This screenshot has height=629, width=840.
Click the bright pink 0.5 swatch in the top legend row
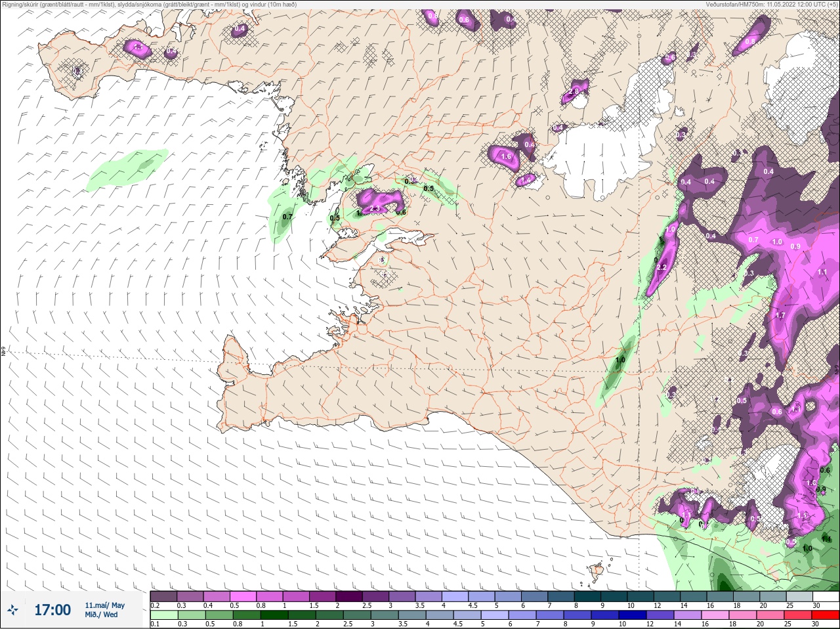243,596
